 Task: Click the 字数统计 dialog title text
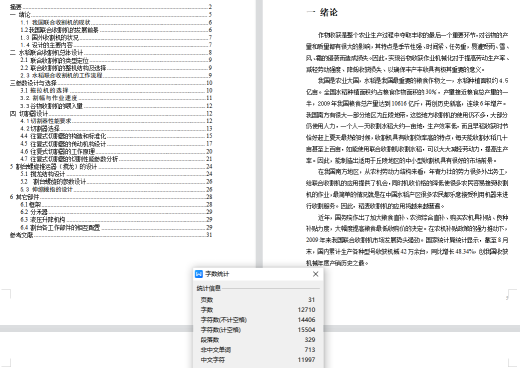pos(217,274)
